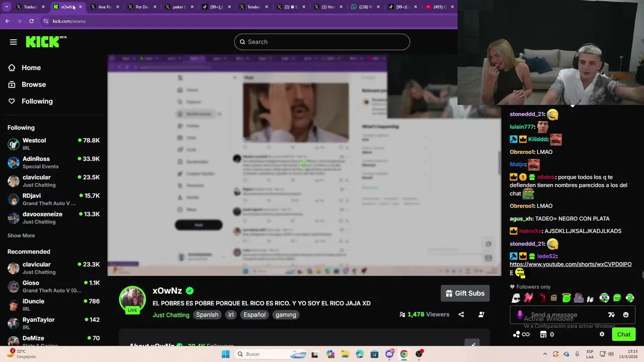The height and width of the screenshot is (362, 644).
Task: Open Home in the sidebar
Action: click(31, 68)
